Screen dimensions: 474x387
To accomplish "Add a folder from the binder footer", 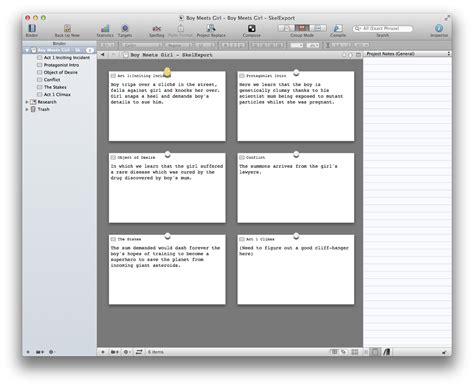I will coord(40,352).
